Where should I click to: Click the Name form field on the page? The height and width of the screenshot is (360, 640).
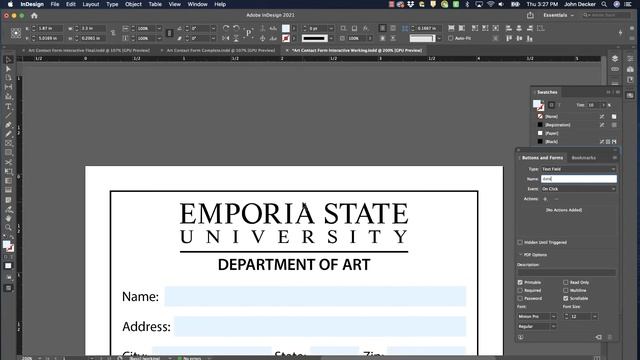[x=315, y=296]
